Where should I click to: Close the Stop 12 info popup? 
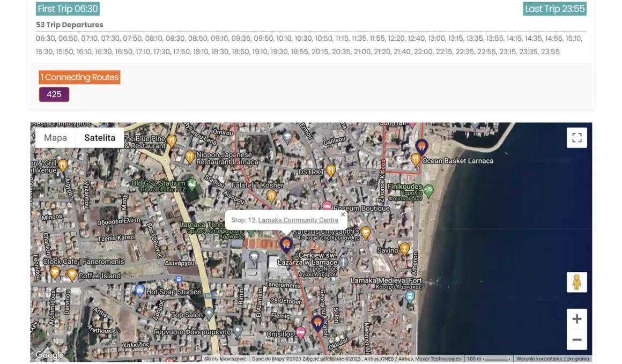(x=343, y=214)
